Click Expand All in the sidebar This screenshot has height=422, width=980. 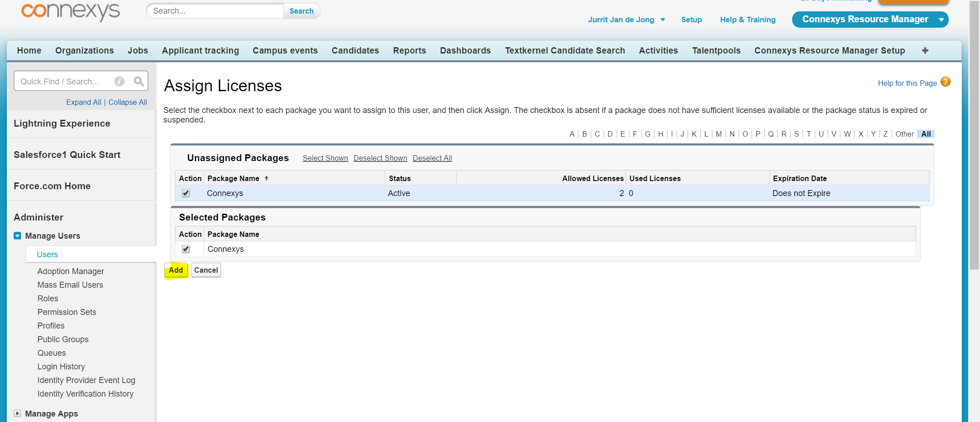[x=83, y=102]
